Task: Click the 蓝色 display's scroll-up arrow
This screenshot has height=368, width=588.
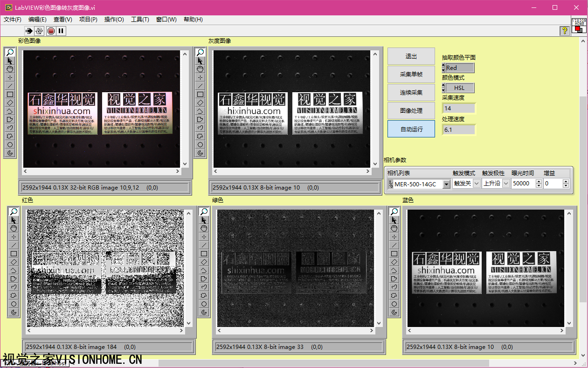Action: point(569,213)
